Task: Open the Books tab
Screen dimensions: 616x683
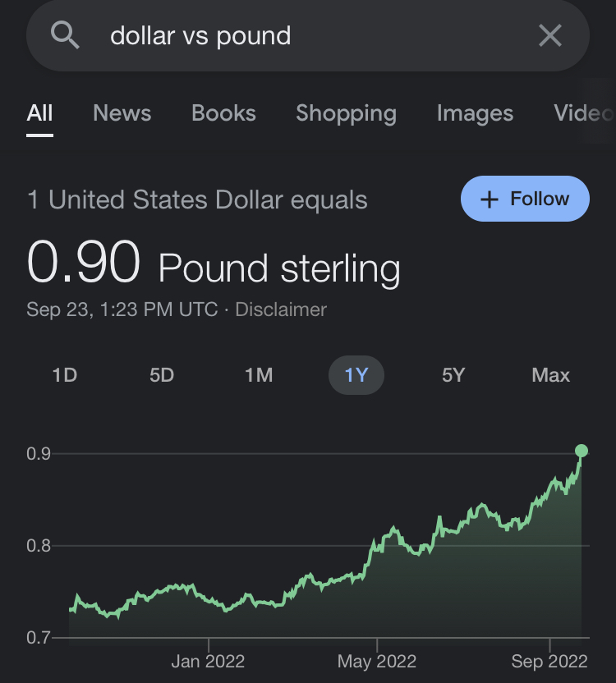Action: point(223,113)
